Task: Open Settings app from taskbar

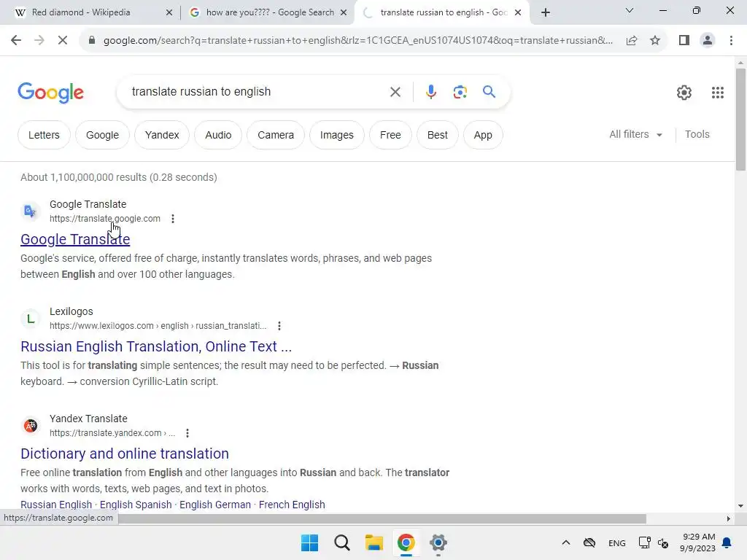Action: tap(438, 542)
